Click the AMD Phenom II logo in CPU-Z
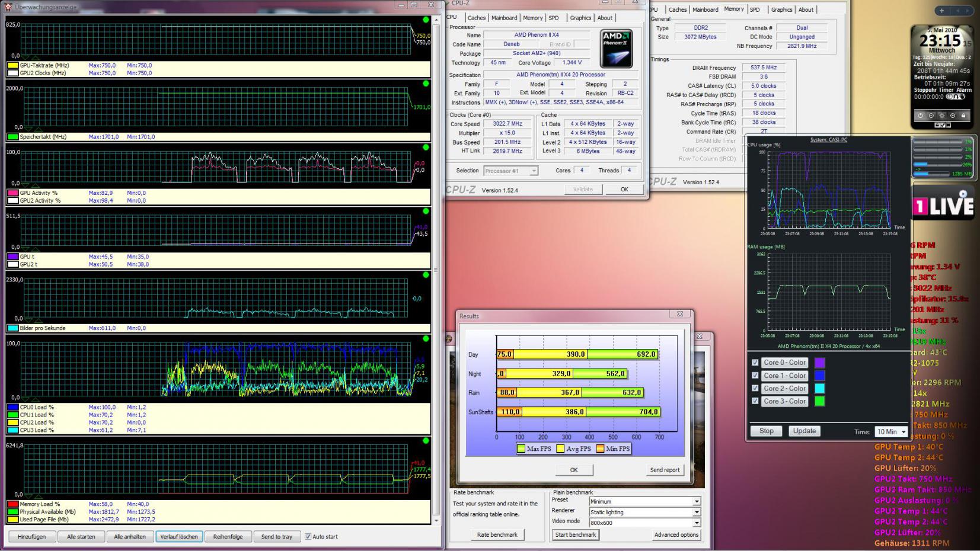 [x=616, y=48]
